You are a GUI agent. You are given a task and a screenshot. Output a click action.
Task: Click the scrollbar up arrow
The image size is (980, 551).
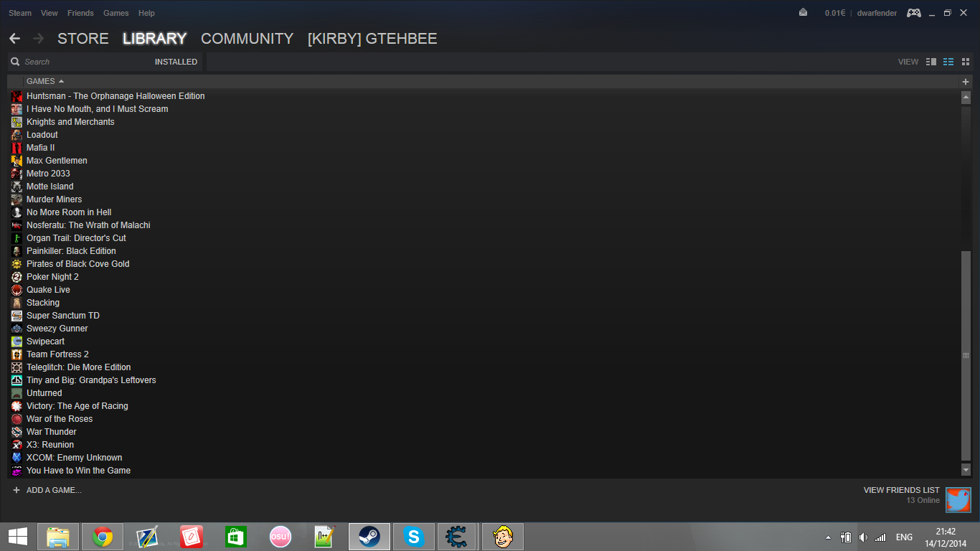click(x=966, y=97)
